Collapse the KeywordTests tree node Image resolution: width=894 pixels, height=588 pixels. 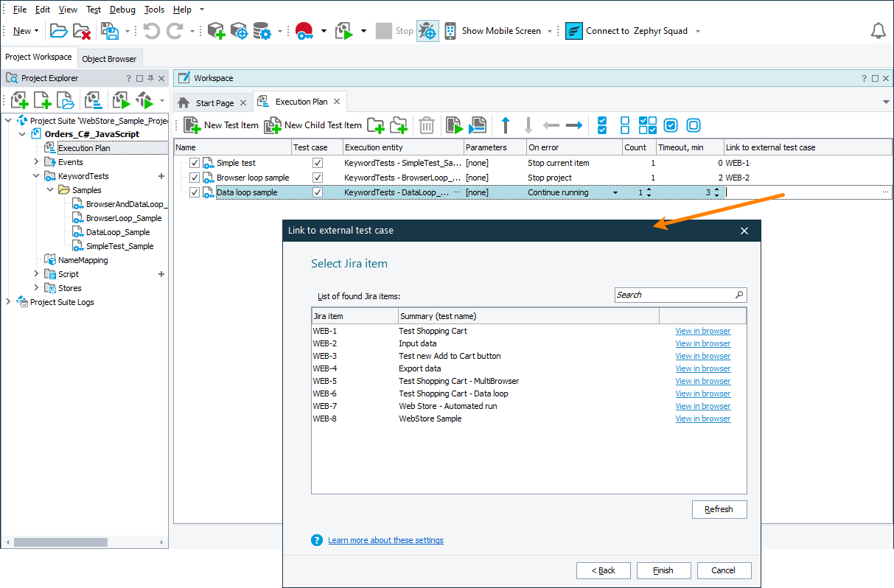[x=35, y=175]
